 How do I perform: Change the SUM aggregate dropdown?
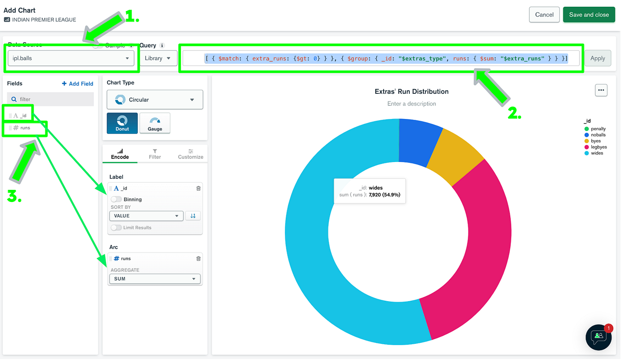[155, 279]
